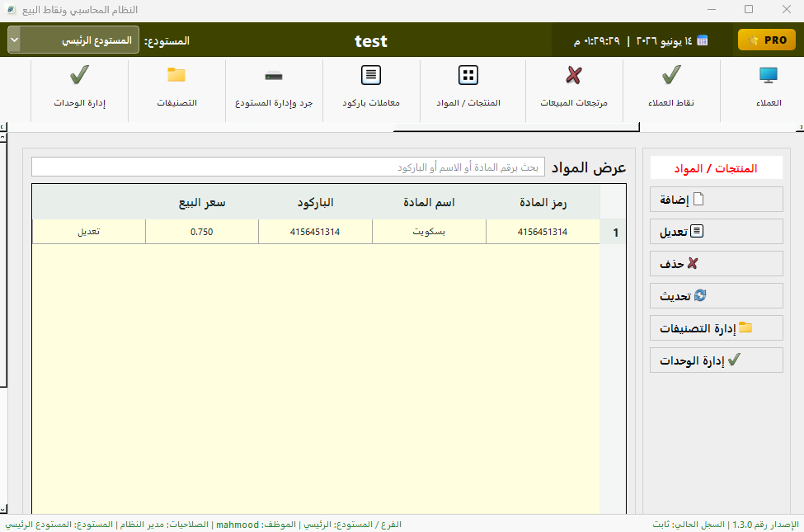The width and height of the screenshot is (804, 532).
Task: Click تعديل link in the table row
Action: click(x=89, y=232)
